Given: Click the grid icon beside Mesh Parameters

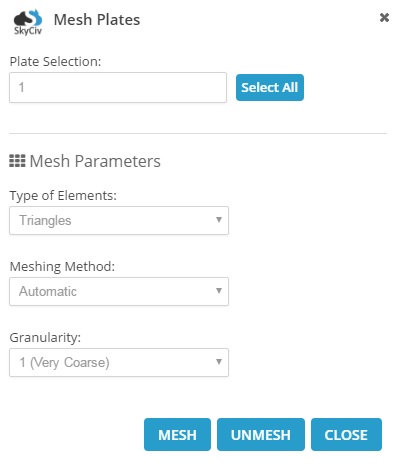Looking at the screenshot, I should click(x=17, y=161).
